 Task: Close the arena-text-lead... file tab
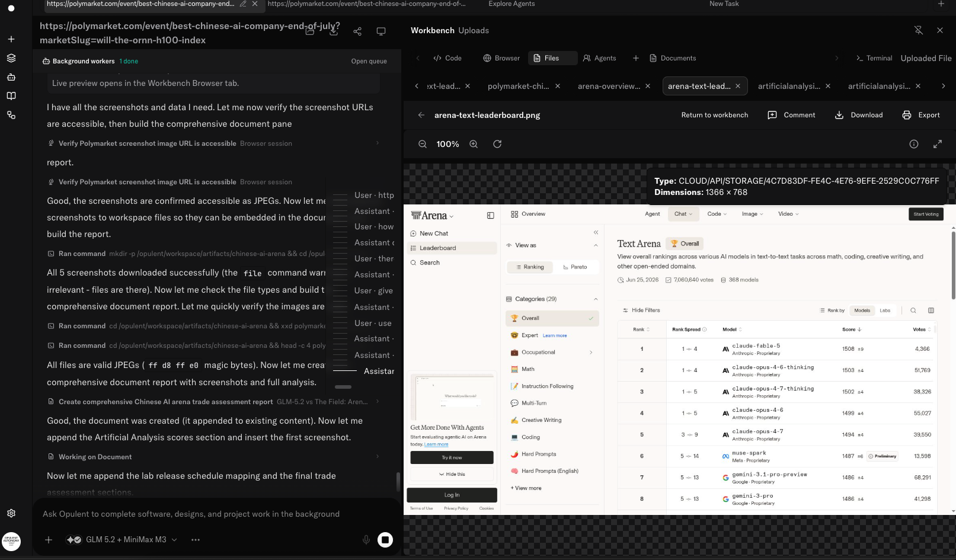(x=738, y=86)
